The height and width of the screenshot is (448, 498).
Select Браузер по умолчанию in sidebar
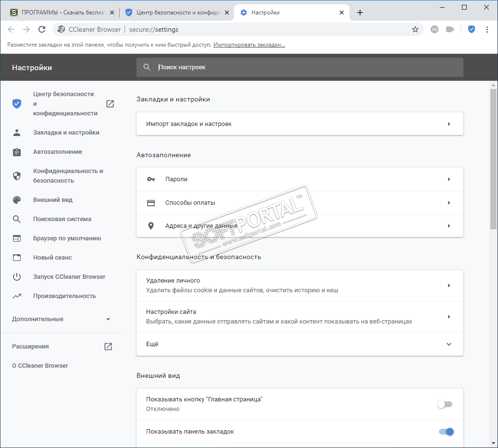point(67,238)
